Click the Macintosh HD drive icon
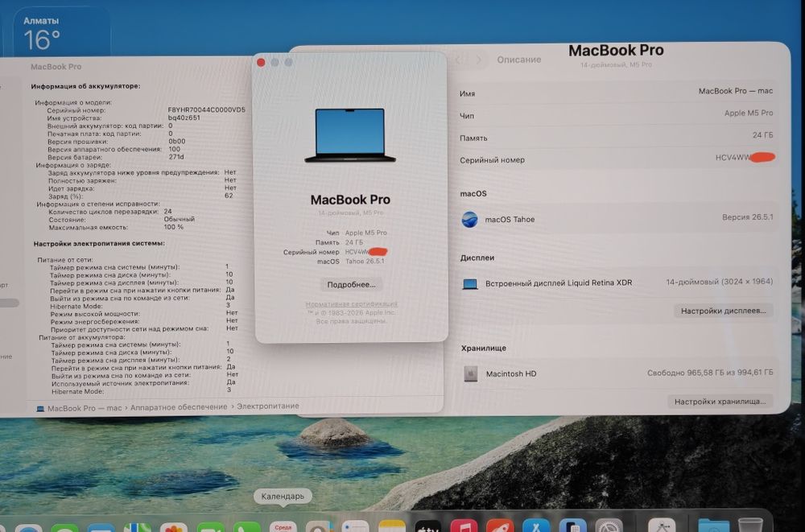Image resolution: width=805 pixels, height=532 pixels. pyautogui.click(x=470, y=373)
